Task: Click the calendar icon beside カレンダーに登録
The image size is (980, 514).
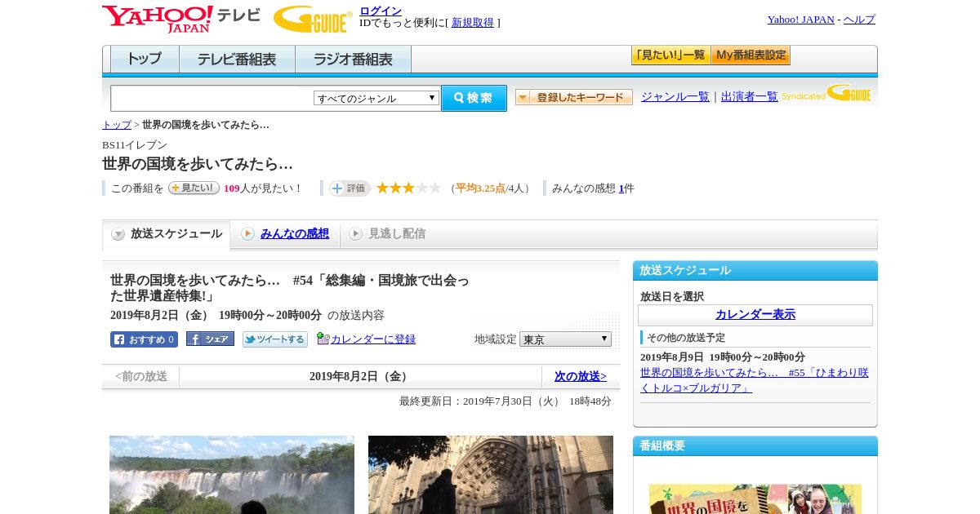Action: coord(323,339)
